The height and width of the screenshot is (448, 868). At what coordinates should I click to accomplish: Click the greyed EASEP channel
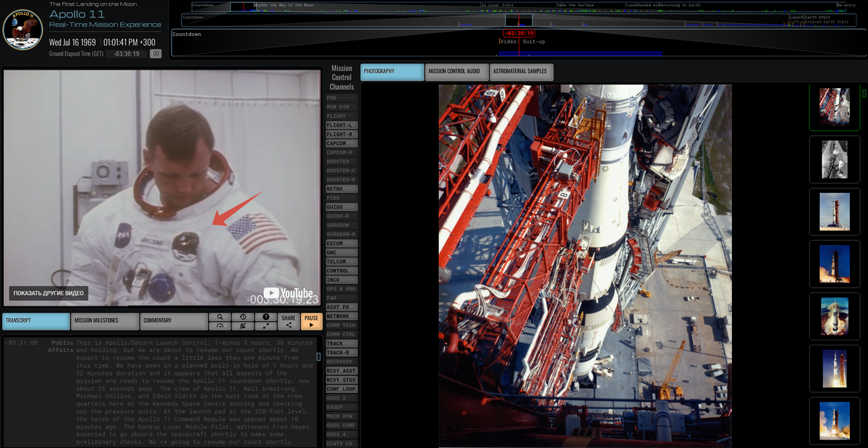click(x=341, y=408)
